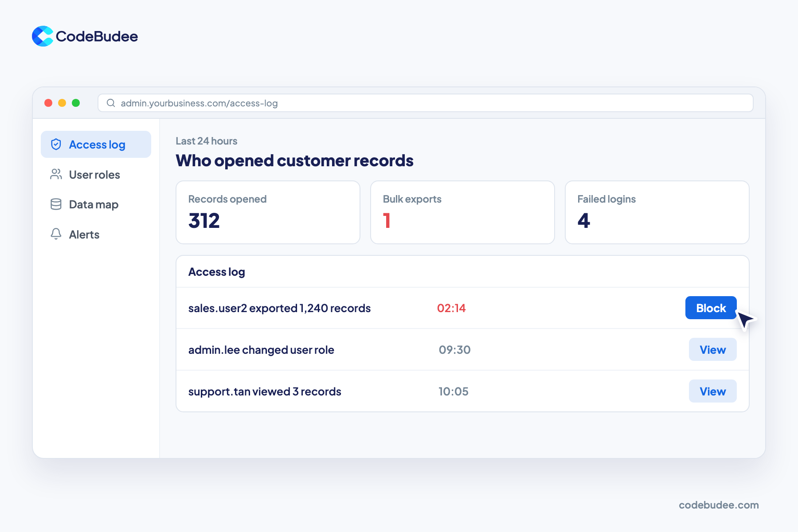798x532 pixels.
Task: Block sales.user2 from exporting records
Action: click(x=711, y=308)
